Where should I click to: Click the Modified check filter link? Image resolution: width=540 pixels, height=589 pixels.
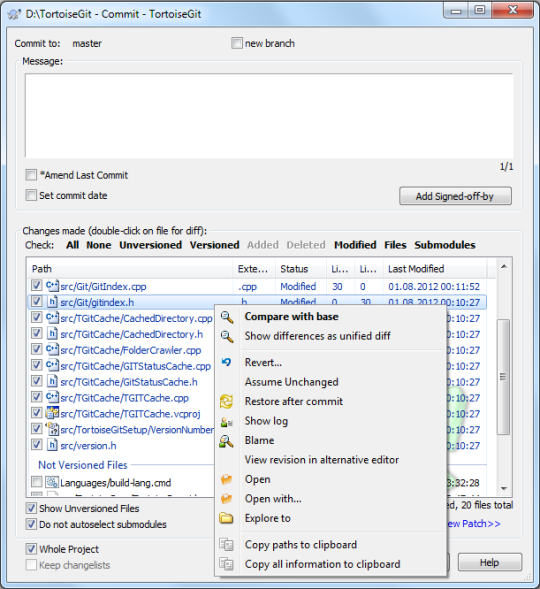click(x=355, y=245)
